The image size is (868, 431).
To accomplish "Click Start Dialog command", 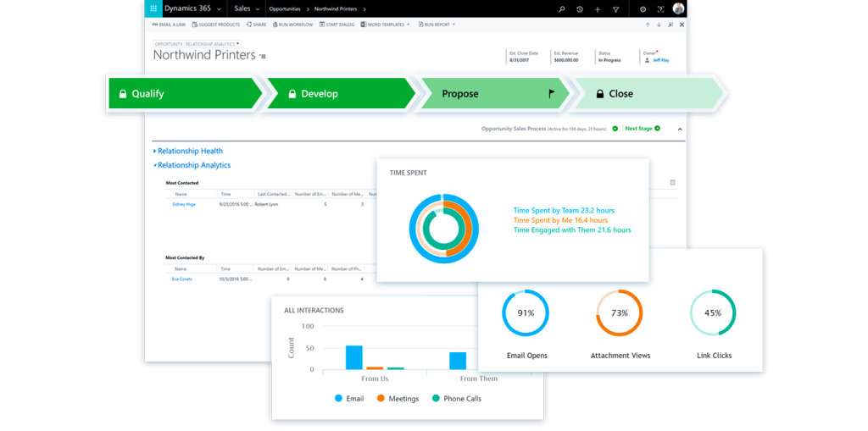I will [337, 25].
